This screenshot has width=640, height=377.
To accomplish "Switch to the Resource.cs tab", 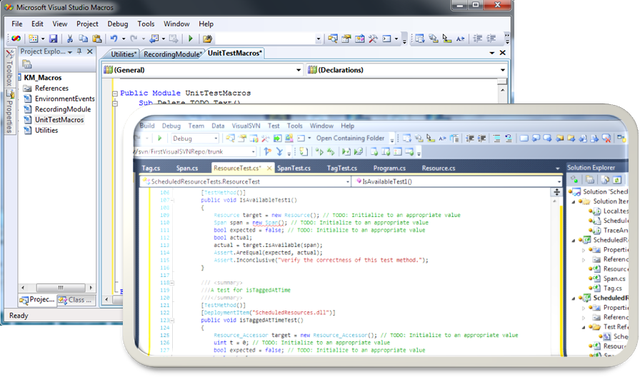I will pos(438,168).
